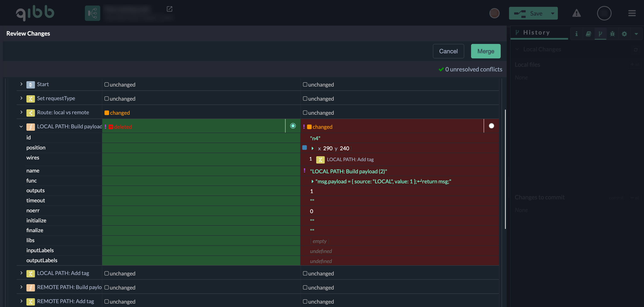Click the external link icon by flow title
The image size is (644, 307).
pyautogui.click(x=169, y=9)
